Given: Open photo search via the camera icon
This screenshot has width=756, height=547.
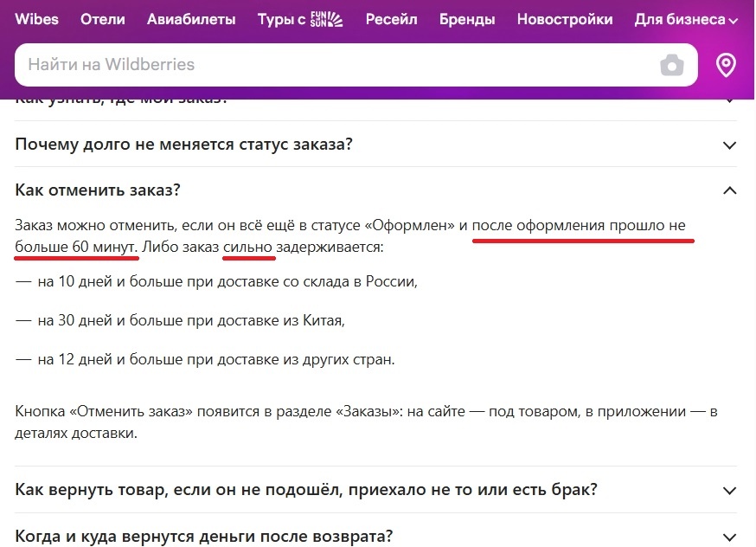Looking at the screenshot, I should (x=670, y=64).
